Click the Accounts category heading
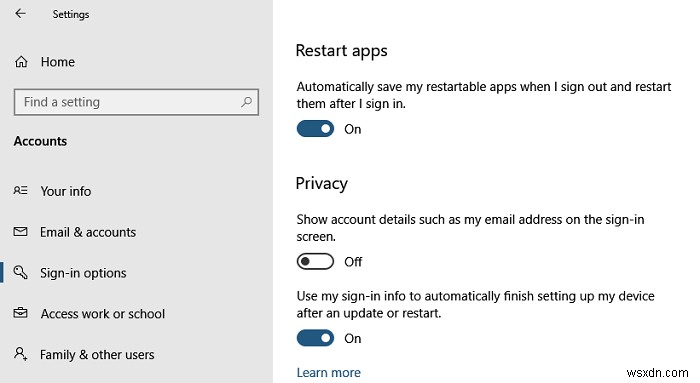The height and width of the screenshot is (383, 700). click(x=40, y=141)
